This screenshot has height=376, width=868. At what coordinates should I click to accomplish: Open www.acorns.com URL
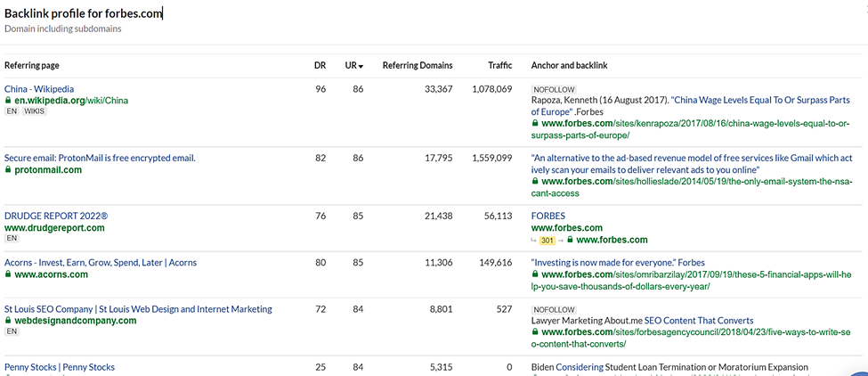[x=51, y=274]
